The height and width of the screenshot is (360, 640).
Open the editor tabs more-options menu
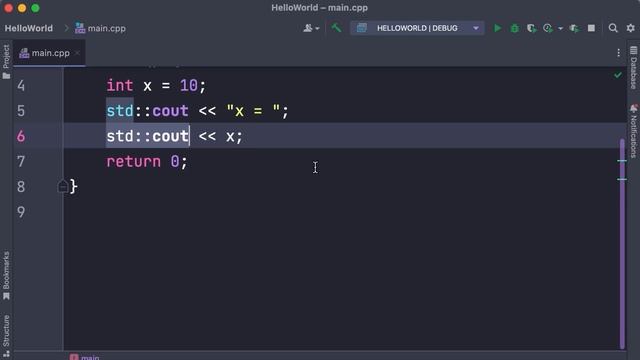pyautogui.click(x=618, y=53)
